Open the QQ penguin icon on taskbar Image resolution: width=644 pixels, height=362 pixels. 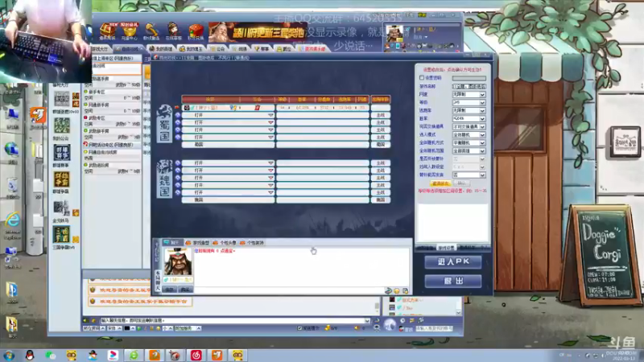click(x=30, y=355)
